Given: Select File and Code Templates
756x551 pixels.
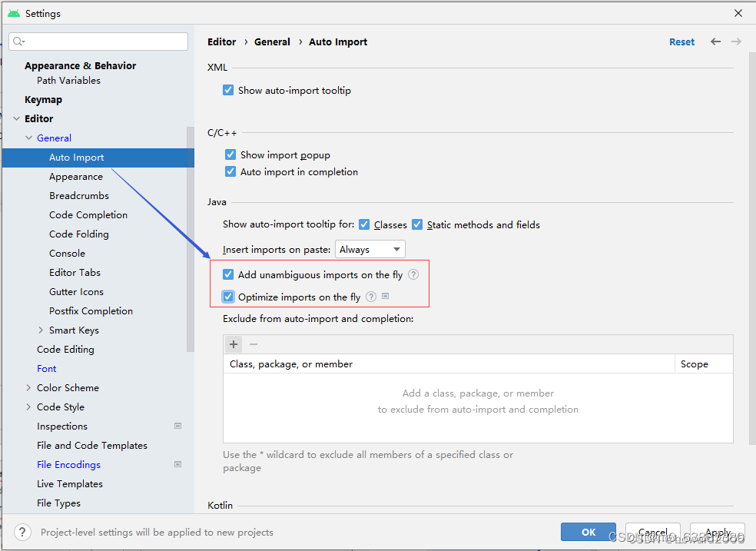Looking at the screenshot, I should tap(92, 446).
